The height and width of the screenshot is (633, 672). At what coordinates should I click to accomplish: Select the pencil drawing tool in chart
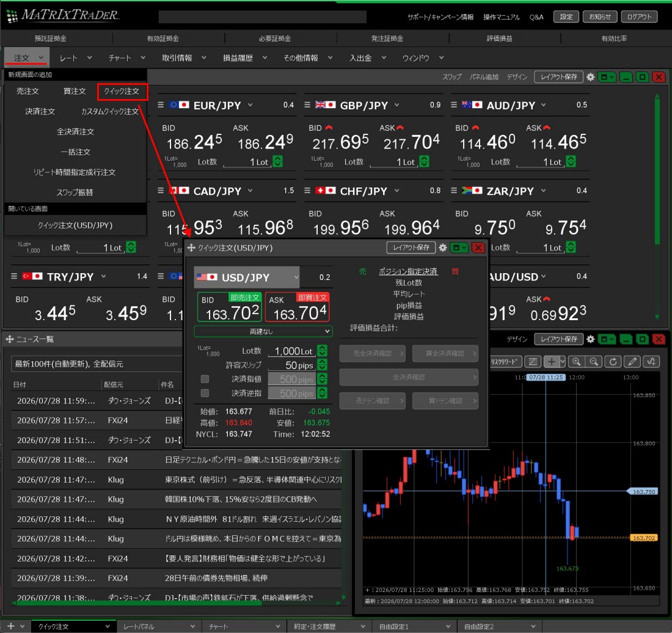(x=632, y=362)
